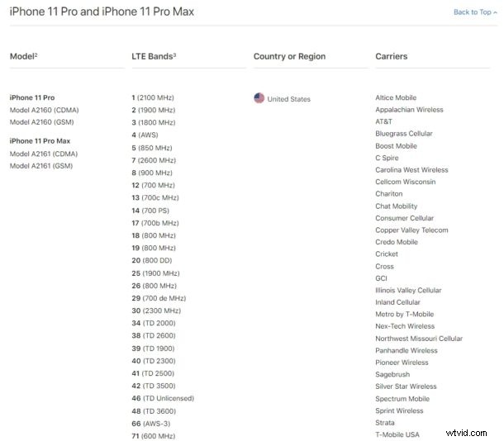Open the Altice Mobile carrier link
The width and height of the screenshot is (504, 441).
tap(396, 97)
